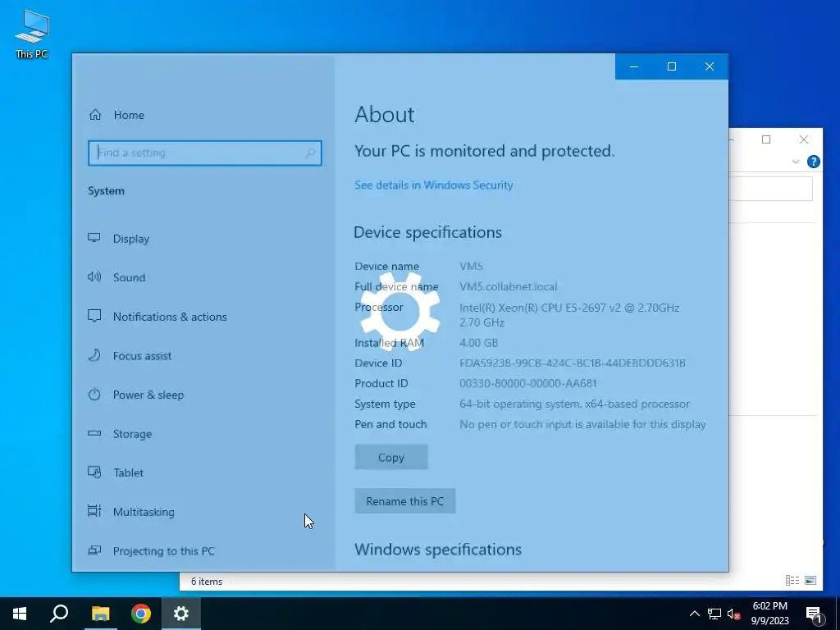This screenshot has width=840, height=630.
Task: Open Focus assist settings
Action: pyautogui.click(x=130, y=356)
